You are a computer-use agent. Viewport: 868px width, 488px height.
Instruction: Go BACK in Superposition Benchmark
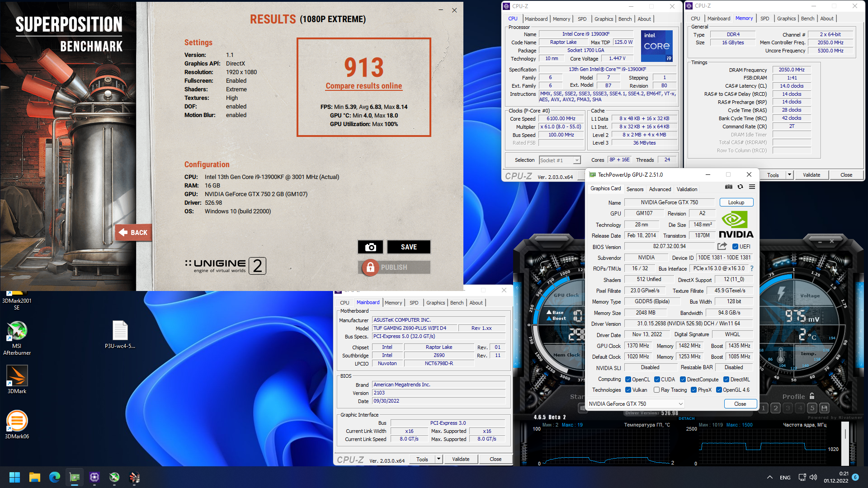[x=133, y=232]
